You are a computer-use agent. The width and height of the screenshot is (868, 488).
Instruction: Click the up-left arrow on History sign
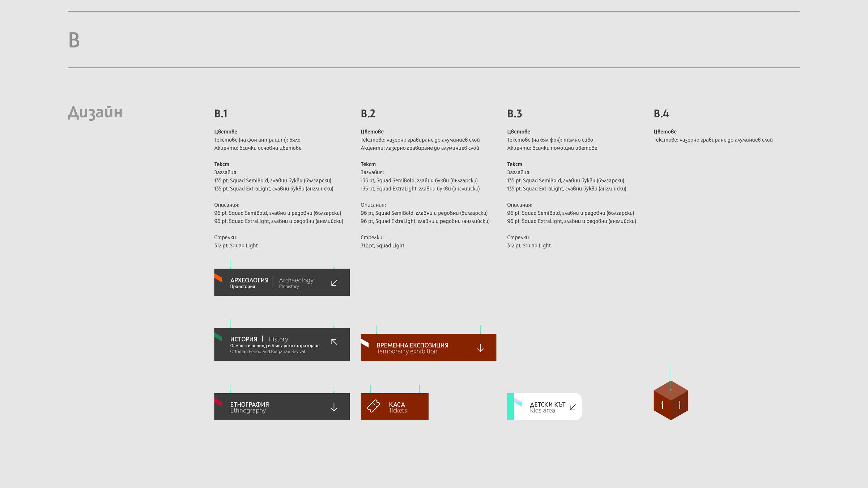coord(334,342)
